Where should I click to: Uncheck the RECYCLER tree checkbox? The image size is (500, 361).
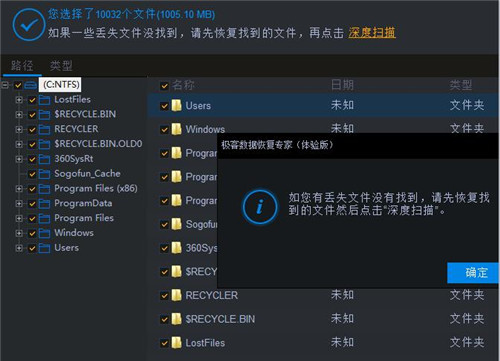(x=32, y=129)
